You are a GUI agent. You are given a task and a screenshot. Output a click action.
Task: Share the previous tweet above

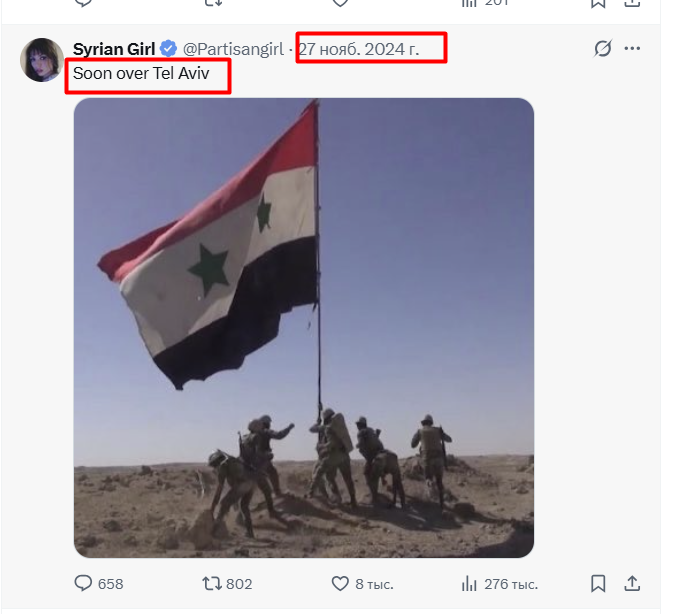tap(632, 3)
